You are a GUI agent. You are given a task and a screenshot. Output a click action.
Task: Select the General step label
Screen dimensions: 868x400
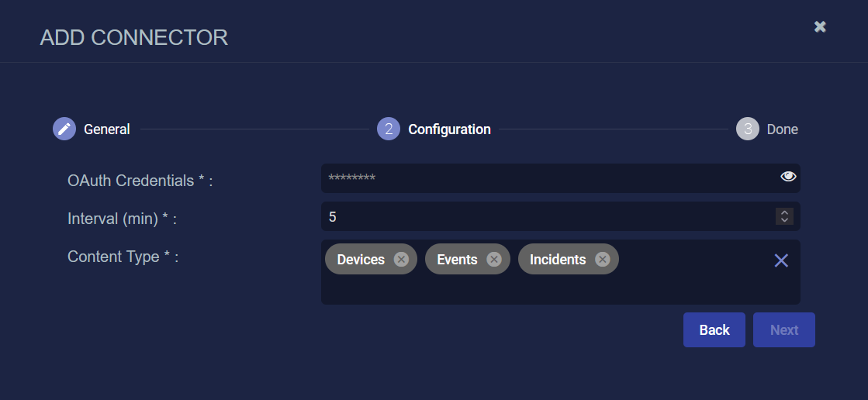coord(107,129)
